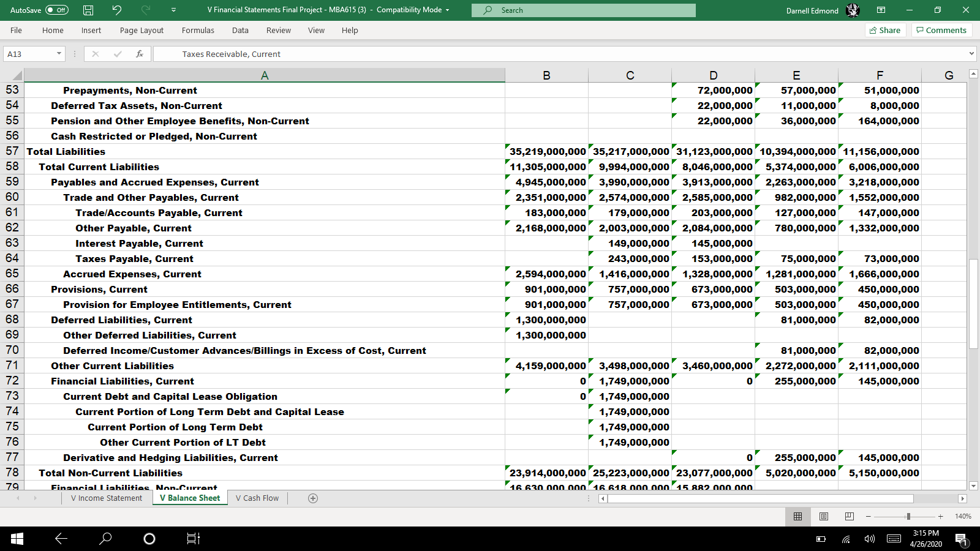This screenshot has height=551, width=980.
Task: Switch to Normal view icon
Action: 797,516
